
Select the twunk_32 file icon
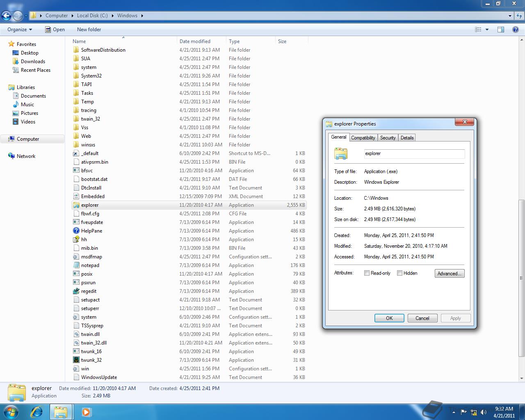(76, 360)
